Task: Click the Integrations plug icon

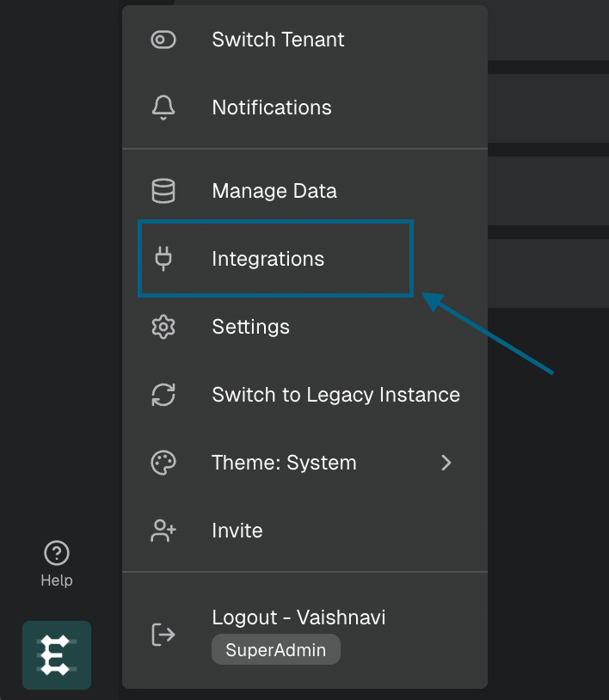Action: coord(163,259)
